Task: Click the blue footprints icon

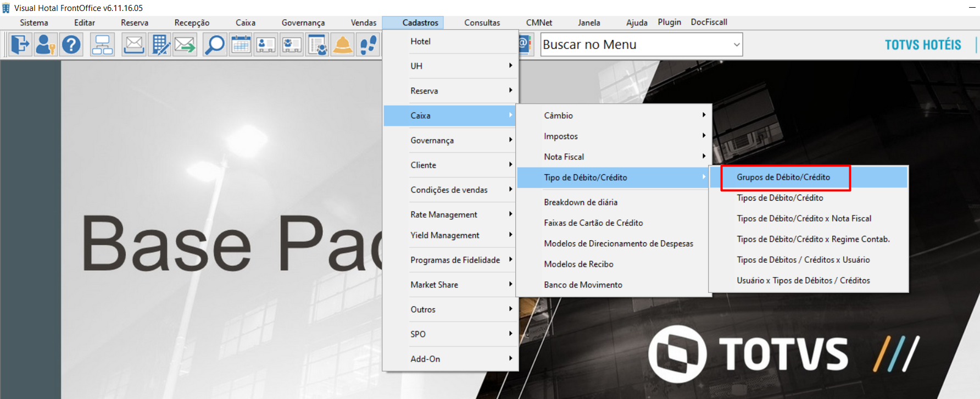Action: [368, 45]
